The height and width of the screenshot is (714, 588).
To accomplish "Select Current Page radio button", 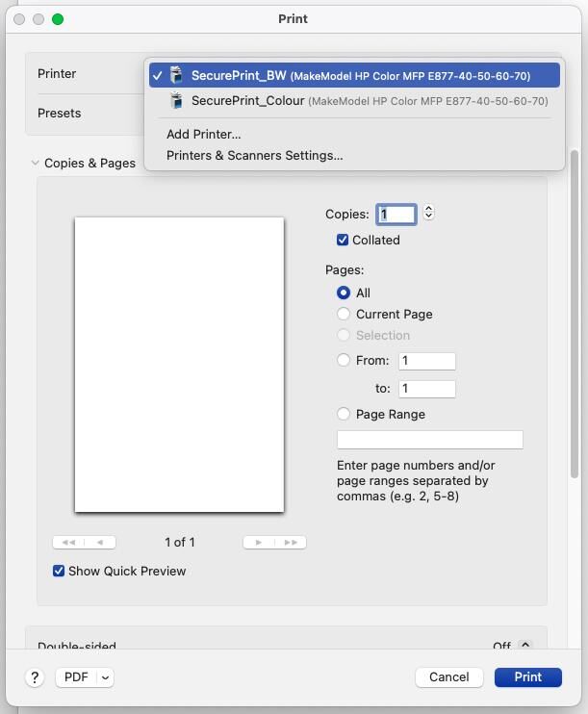I will [344, 314].
